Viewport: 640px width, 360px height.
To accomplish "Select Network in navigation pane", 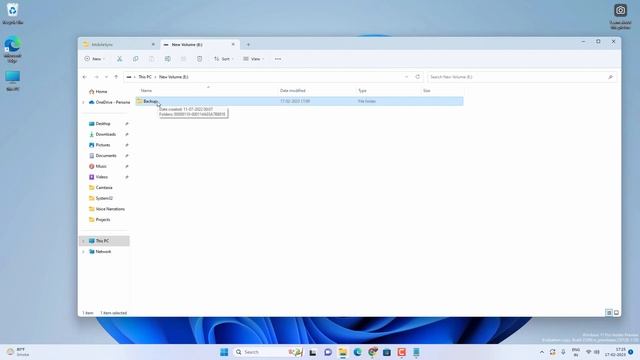I will (x=103, y=251).
